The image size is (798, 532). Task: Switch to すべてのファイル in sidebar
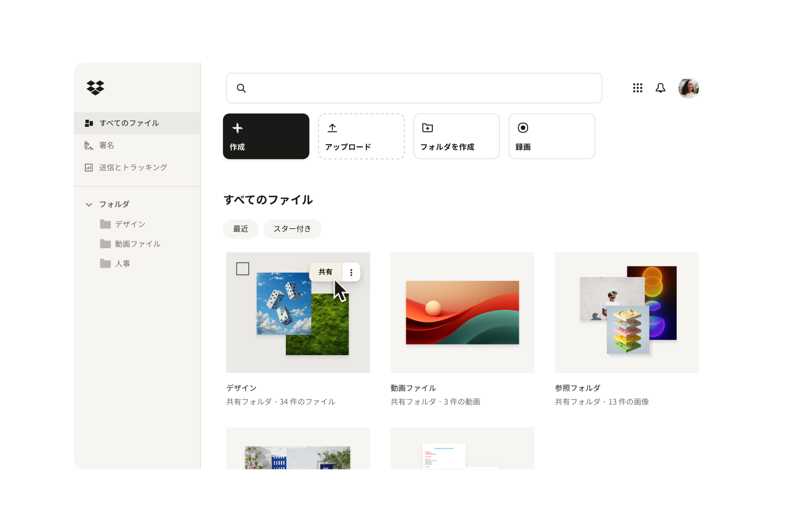coord(129,123)
